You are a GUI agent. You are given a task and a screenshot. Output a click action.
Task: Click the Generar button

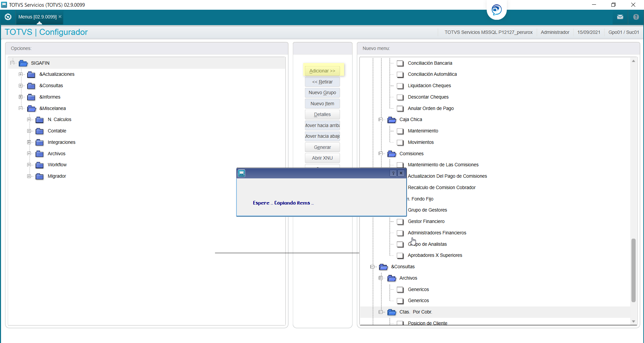[322, 147]
